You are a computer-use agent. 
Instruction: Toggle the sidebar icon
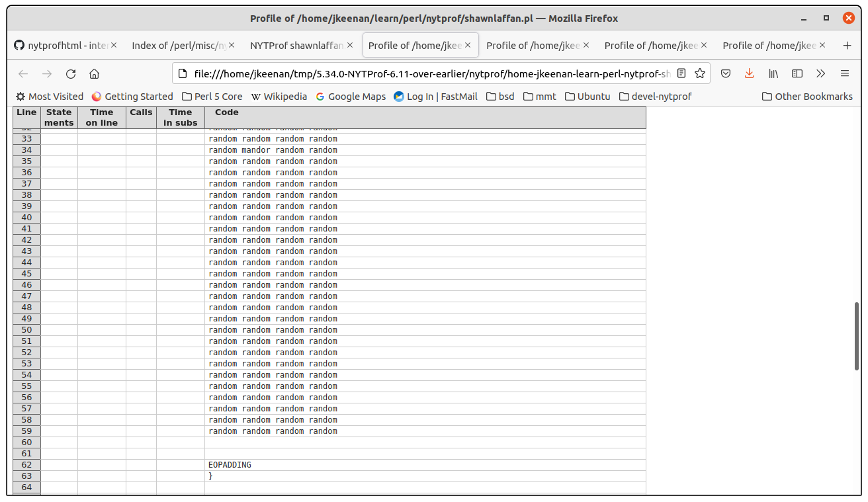(x=797, y=73)
